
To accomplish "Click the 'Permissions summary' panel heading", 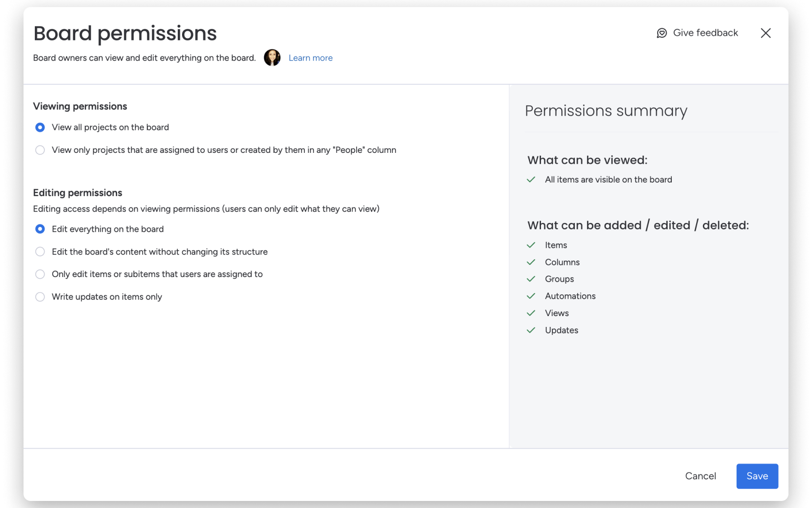I will (606, 111).
